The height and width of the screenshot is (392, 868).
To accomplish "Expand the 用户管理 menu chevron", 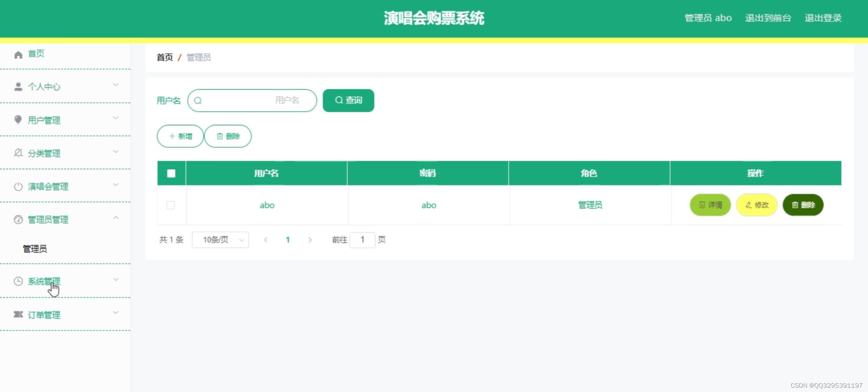I will tap(116, 118).
